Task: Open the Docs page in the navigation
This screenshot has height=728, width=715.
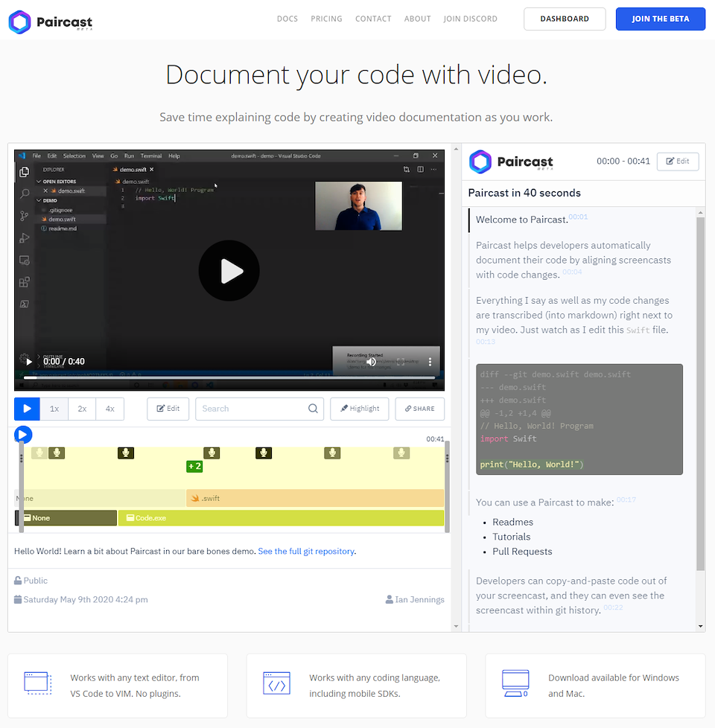Action: (287, 19)
